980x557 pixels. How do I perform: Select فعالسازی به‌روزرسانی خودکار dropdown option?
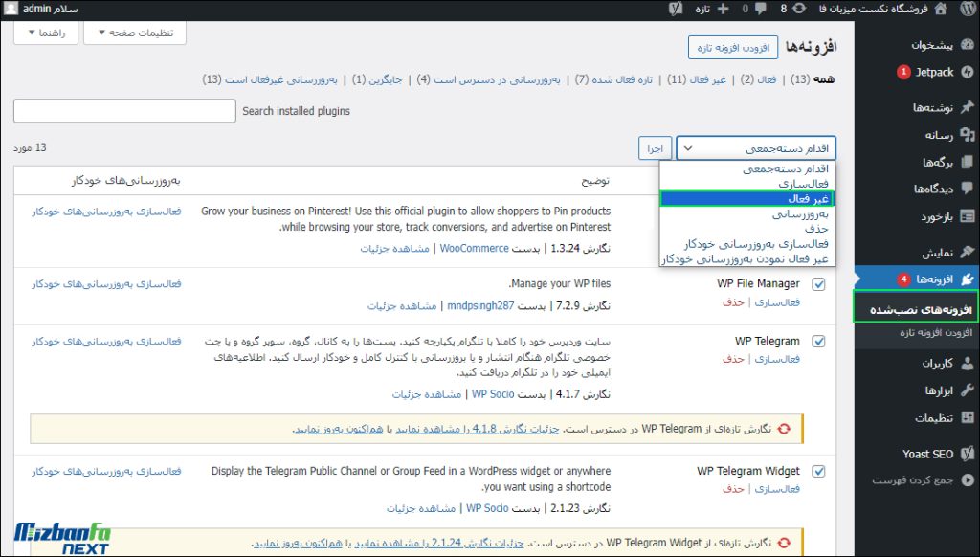pyautogui.click(x=747, y=244)
